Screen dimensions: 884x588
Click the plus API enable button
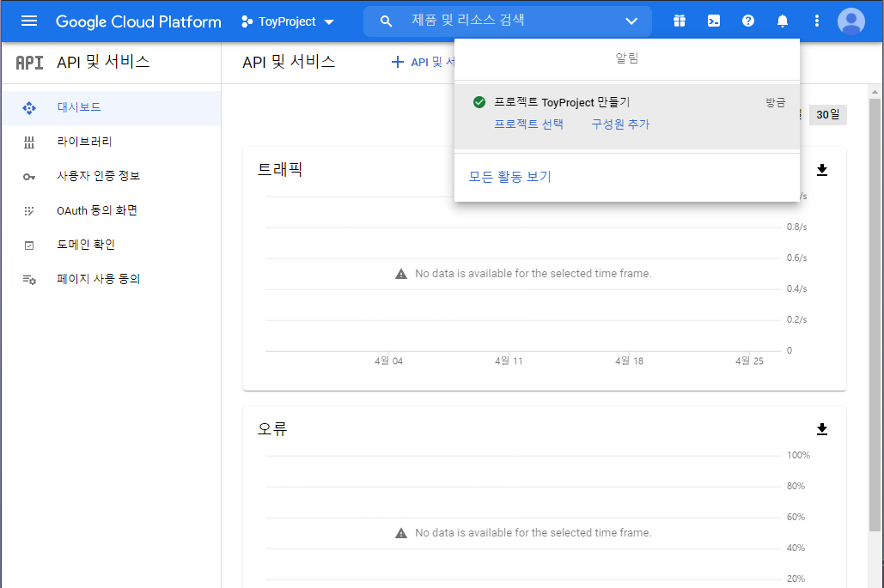pyautogui.click(x=423, y=62)
